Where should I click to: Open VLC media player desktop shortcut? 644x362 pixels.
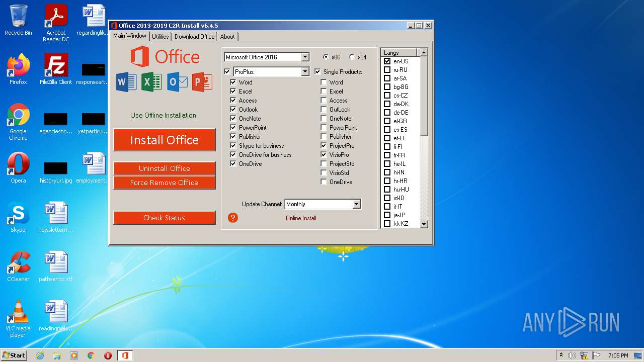18,319
